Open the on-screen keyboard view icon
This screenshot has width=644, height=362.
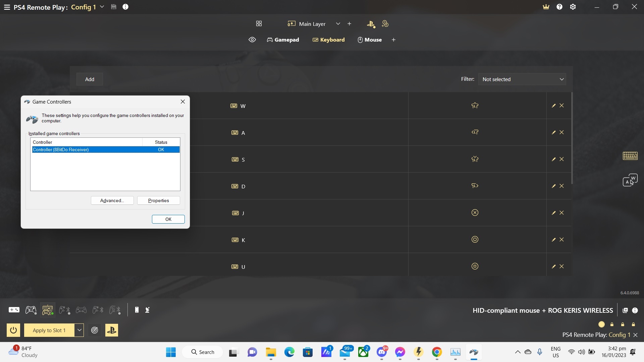click(x=630, y=156)
